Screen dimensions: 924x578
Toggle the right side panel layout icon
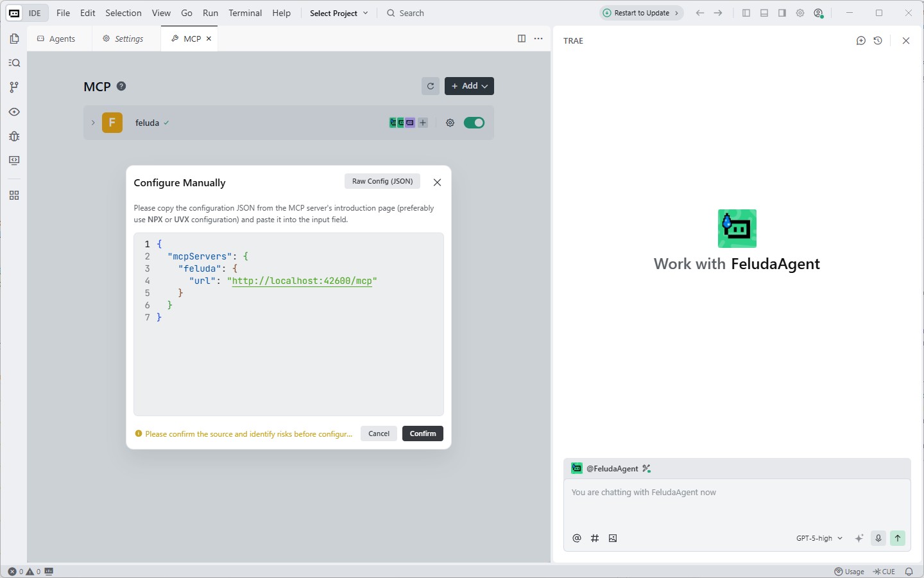coord(782,13)
